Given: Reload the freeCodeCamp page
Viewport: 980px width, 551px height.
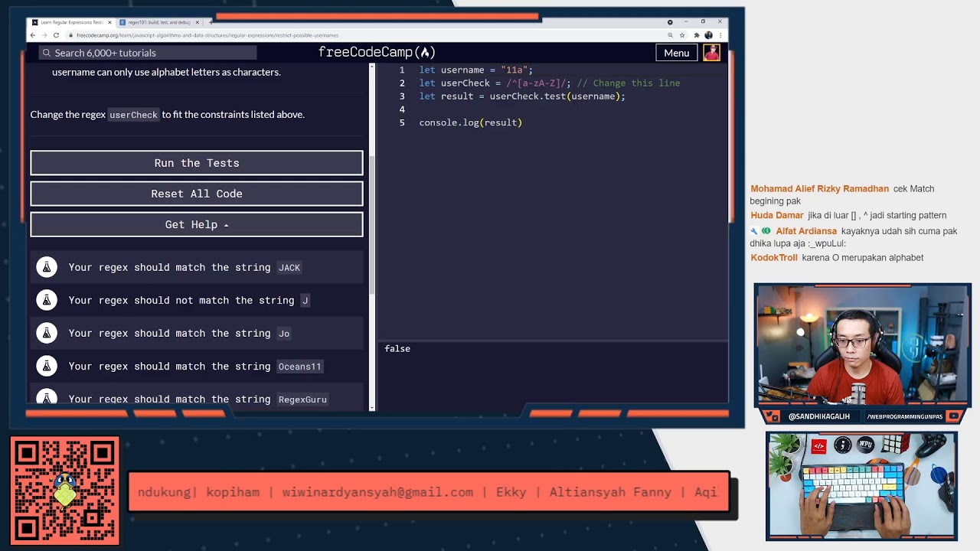Looking at the screenshot, I should coord(56,35).
